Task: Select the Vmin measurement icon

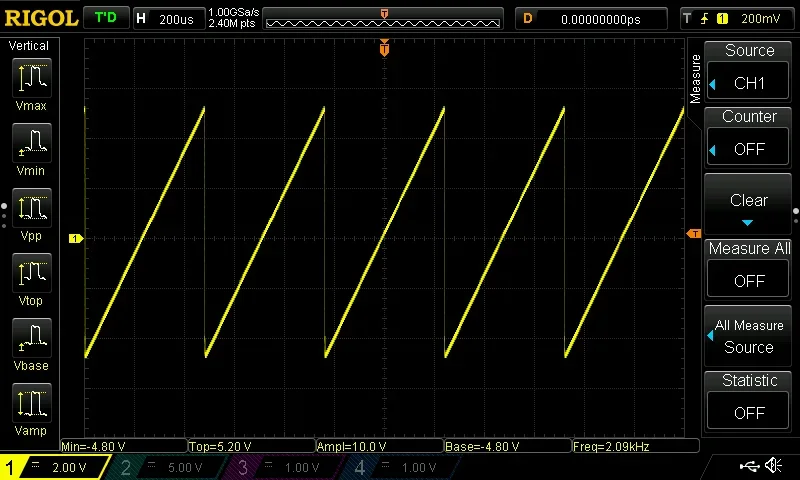Action: click(x=32, y=143)
